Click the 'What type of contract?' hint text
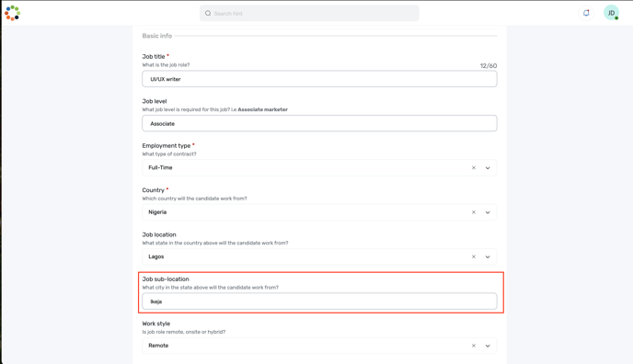 (169, 154)
